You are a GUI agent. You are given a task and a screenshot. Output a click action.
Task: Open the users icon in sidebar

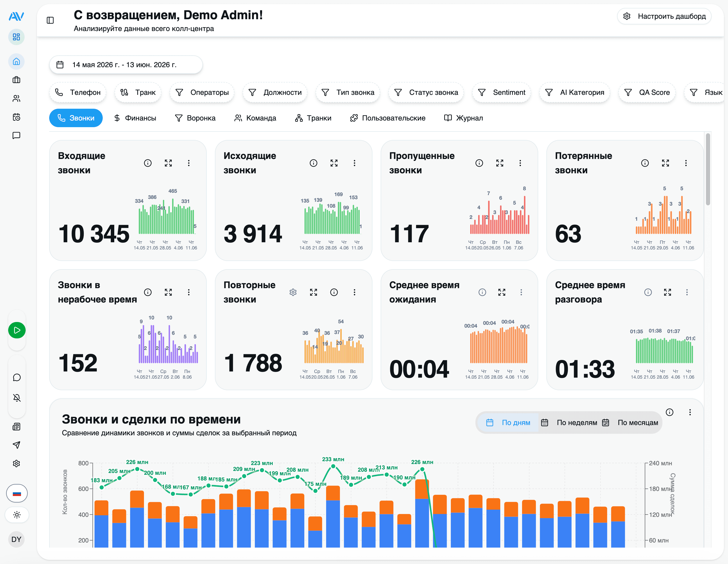click(16, 98)
